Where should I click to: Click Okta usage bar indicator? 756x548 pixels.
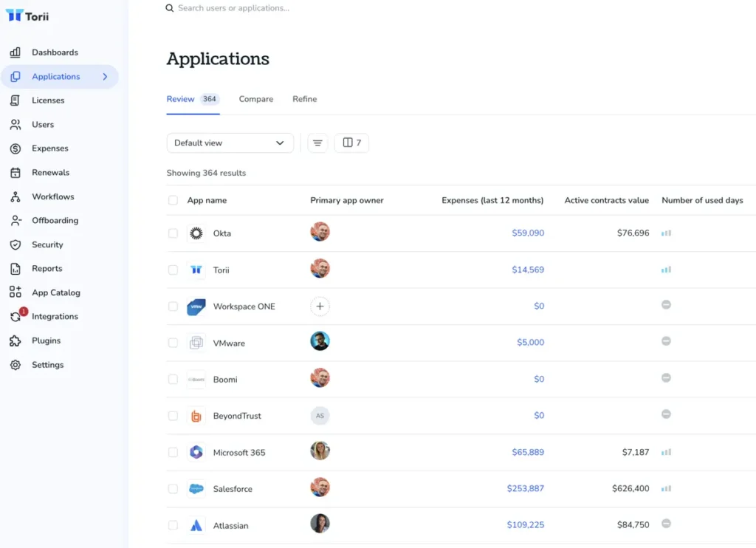666,233
